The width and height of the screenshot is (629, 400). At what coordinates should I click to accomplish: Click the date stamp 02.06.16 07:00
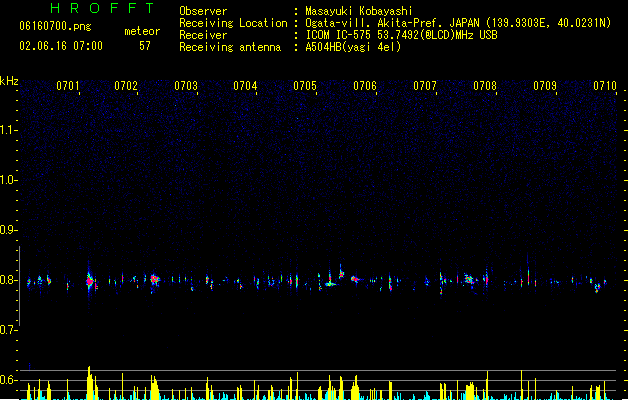pos(61,46)
